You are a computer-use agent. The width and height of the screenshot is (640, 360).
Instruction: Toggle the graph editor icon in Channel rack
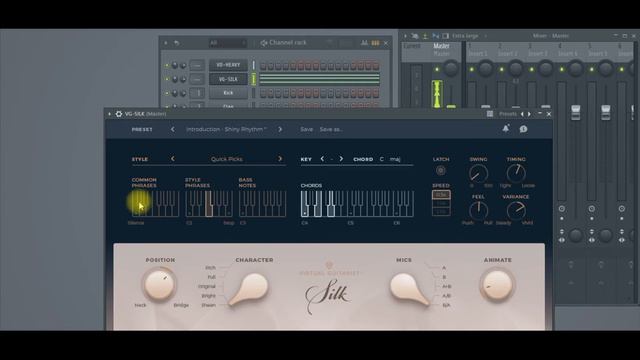click(x=364, y=43)
